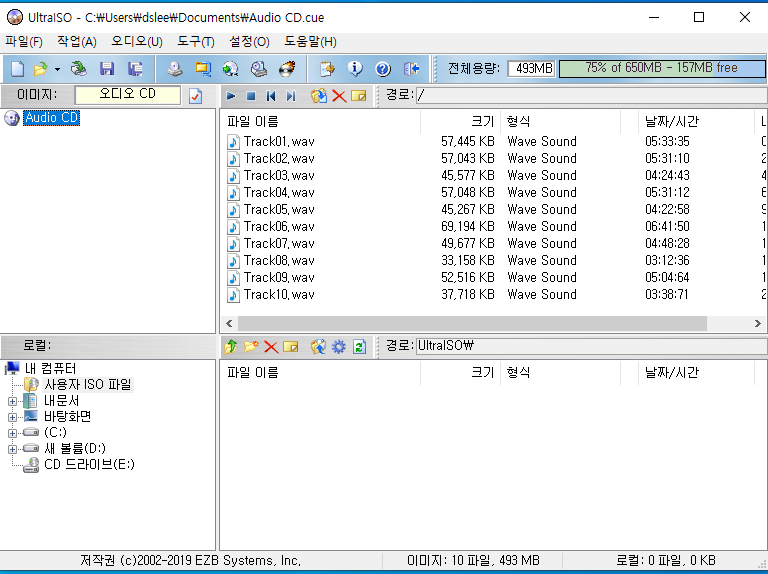Click the Save floppy disk icon
The image size is (768, 574).
point(106,69)
